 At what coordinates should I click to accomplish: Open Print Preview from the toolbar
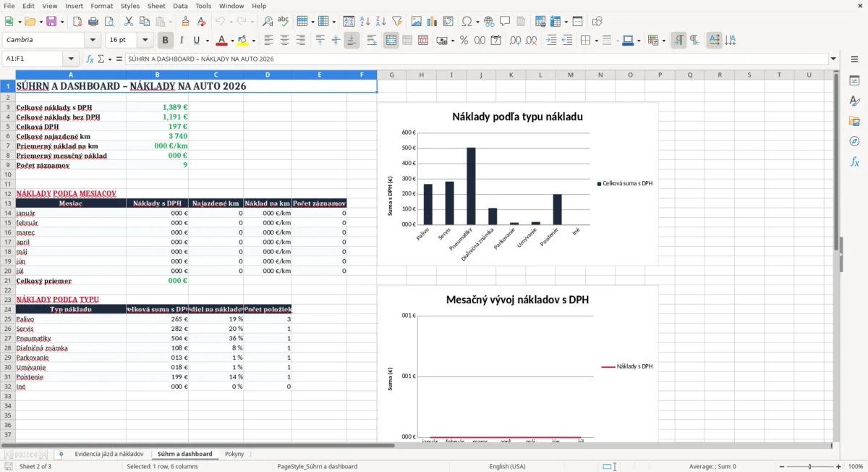[x=109, y=22]
